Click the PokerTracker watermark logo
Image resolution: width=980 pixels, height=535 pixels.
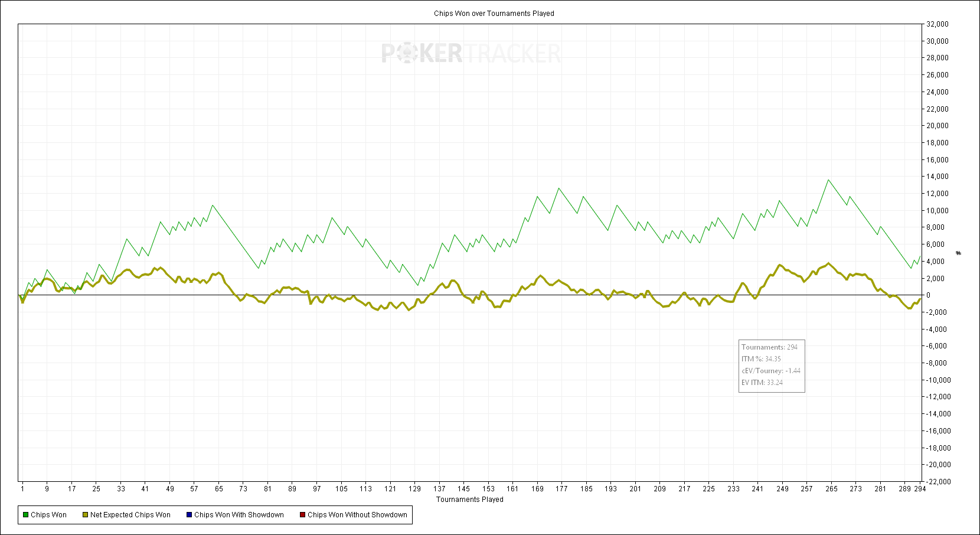471,54
